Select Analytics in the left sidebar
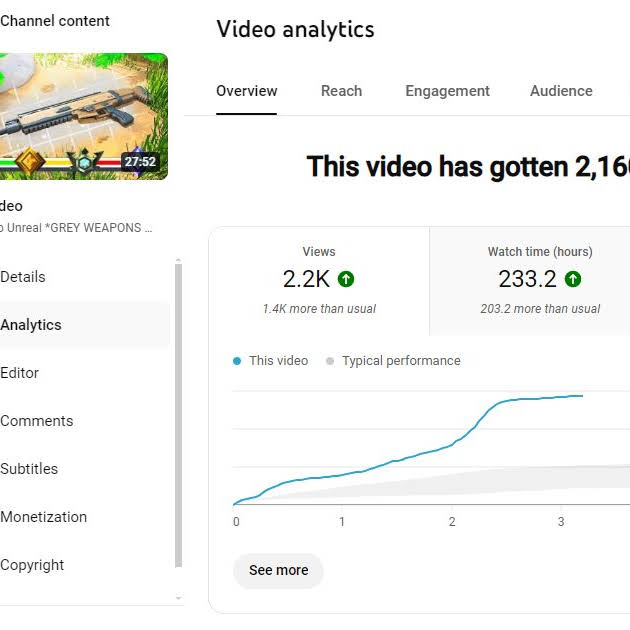The image size is (630, 630). point(31,325)
